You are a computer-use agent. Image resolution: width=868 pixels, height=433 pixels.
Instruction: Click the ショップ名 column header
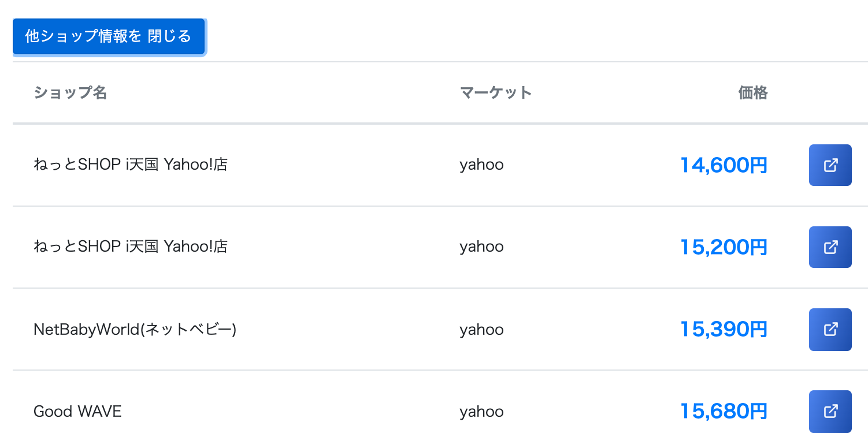point(70,92)
